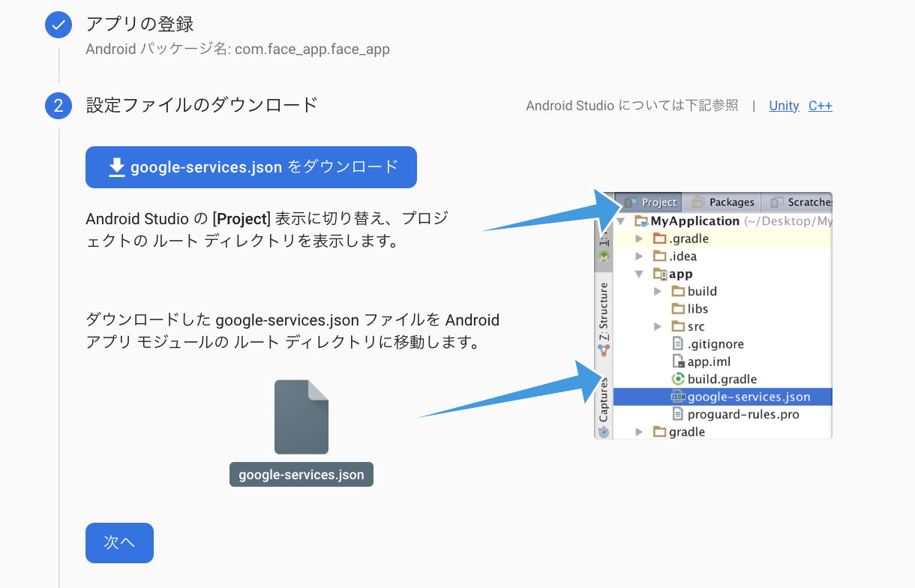Image resolution: width=915 pixels, height=588 pixels.
Task: Click the Android icon on the sidebar
Action: pyautogui.click(x=602, y=256)
